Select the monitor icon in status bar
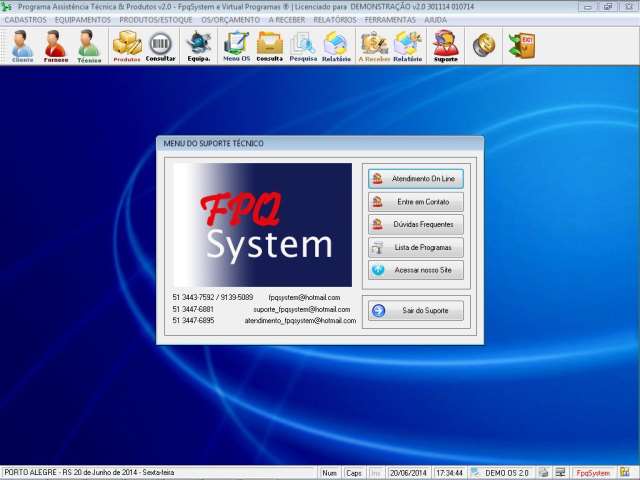This screenshot has height=480, width=640. [x=561, y=473]
